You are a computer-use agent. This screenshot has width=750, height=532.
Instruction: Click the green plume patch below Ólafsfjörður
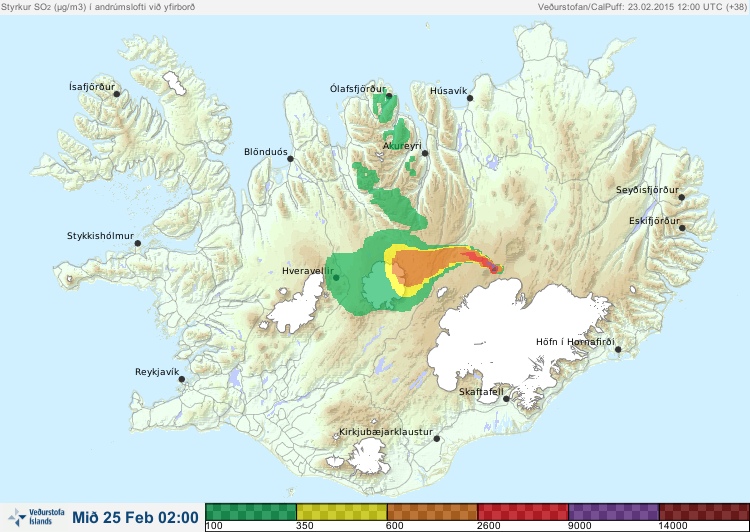click(385, 107)
